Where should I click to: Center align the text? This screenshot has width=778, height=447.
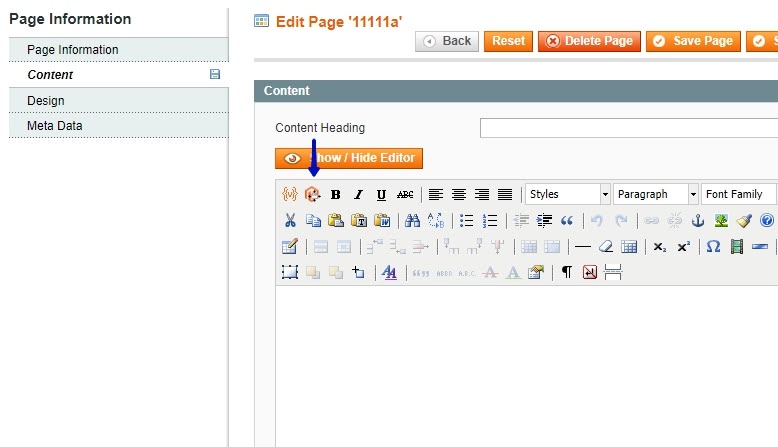click(x=458, y=194)
